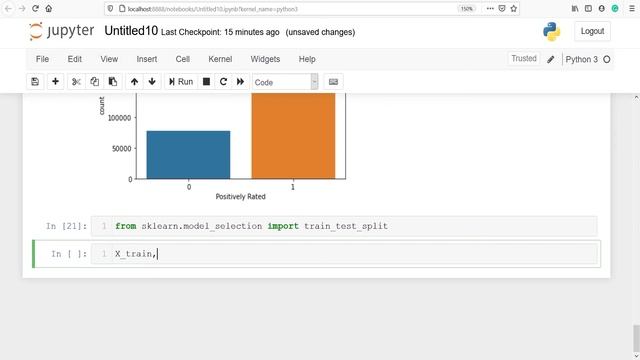Click the Positively Rated axis label
The width and height of the screenshot is (640, 360).
(x=240, y=197)
